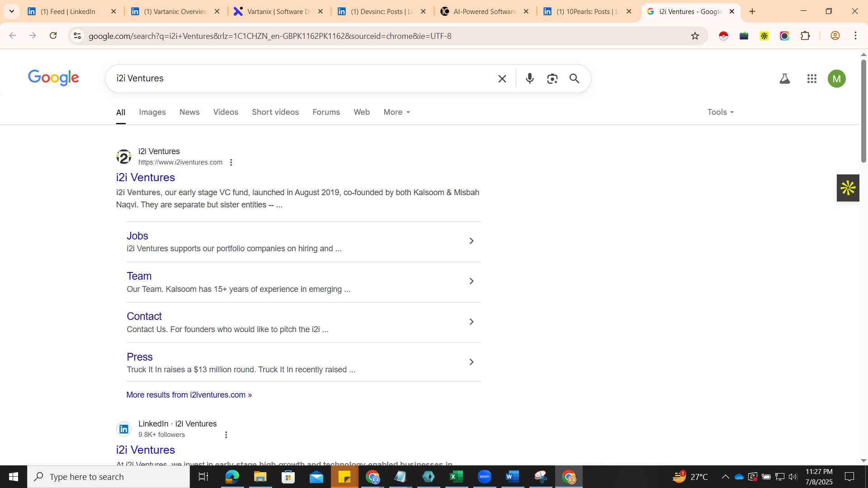Reload the current page
This screenshot has width=868, height=488.
[53, 36]
